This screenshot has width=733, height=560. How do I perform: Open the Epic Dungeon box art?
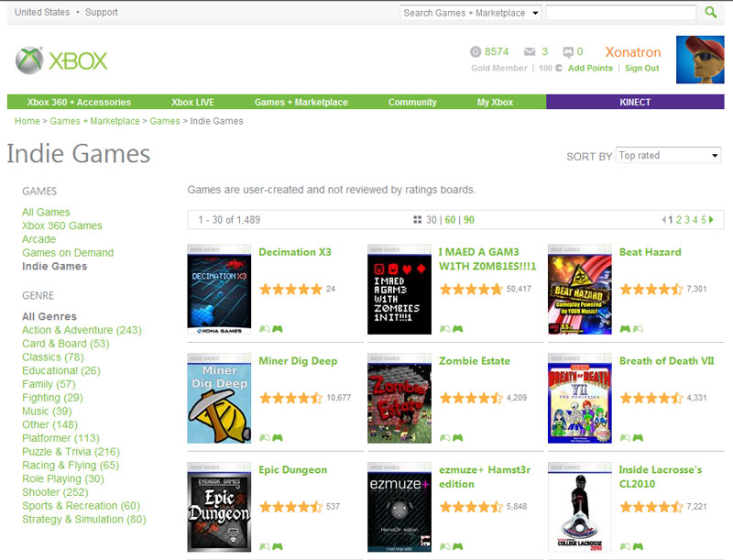point(219,507)
